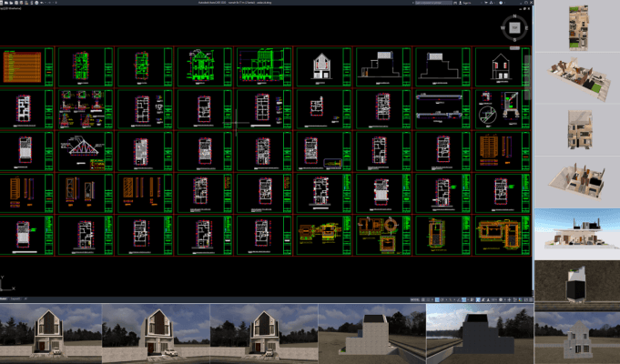Viewport: 620px width, 364px height.
Task: Toggle the highlighted ortho mode icon in status bar
Action: (437, 299)
